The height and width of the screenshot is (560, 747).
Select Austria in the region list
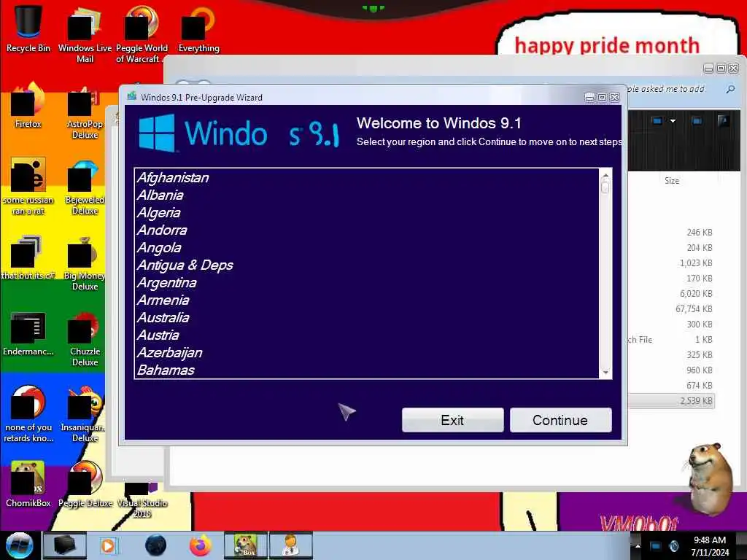366,335
